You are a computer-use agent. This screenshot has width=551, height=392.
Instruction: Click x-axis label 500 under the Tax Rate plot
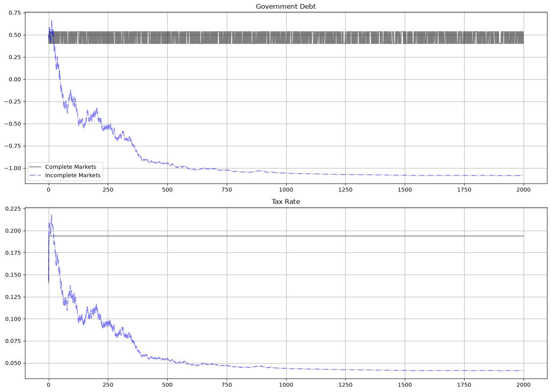click(x=167, y=384)
